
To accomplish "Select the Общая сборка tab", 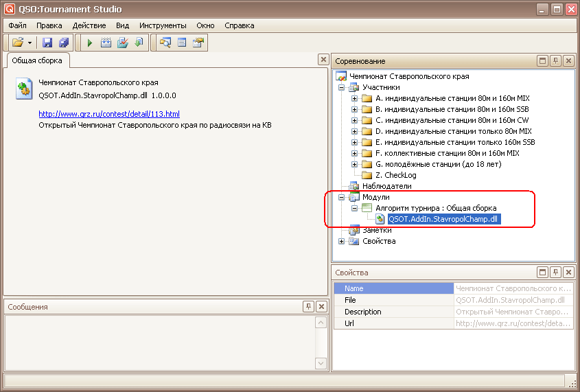I will coord(37,60).
